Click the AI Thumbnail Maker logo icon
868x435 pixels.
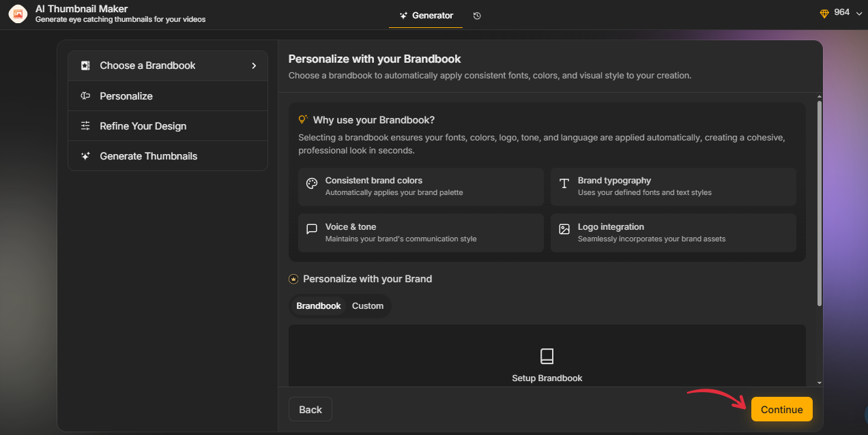[x=18, y=14]
